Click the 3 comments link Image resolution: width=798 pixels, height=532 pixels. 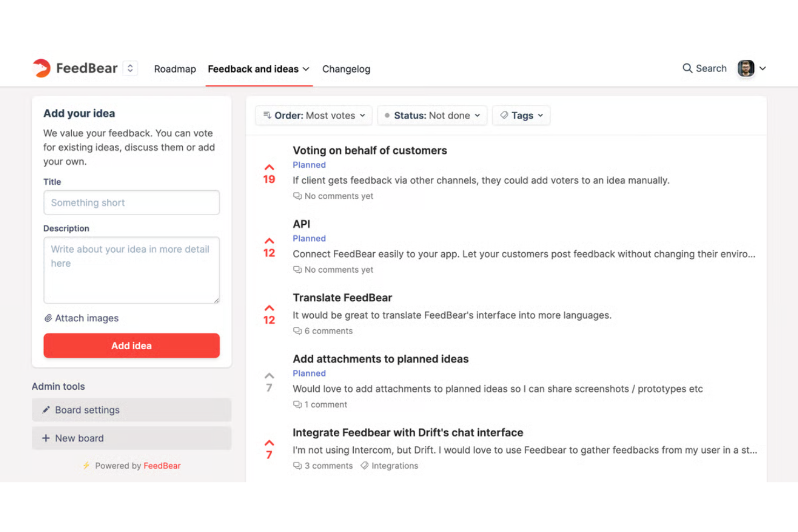click(x=323, y=466)
